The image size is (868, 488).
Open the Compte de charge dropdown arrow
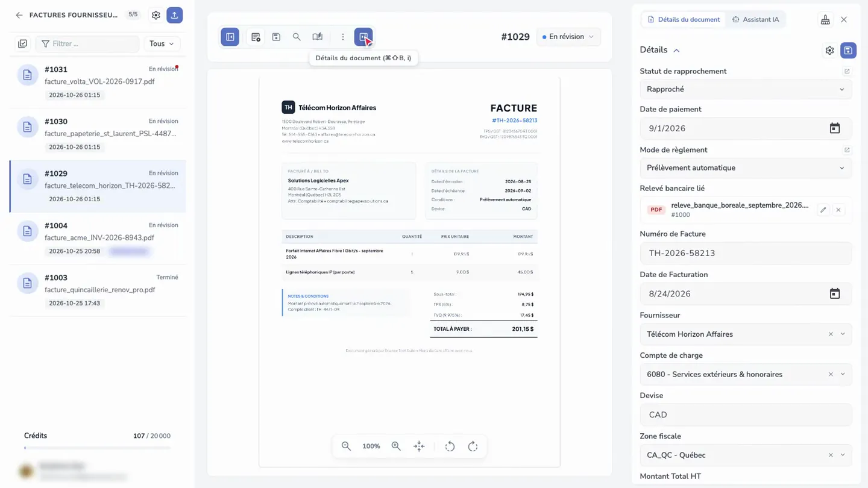[x=843, y=375]
